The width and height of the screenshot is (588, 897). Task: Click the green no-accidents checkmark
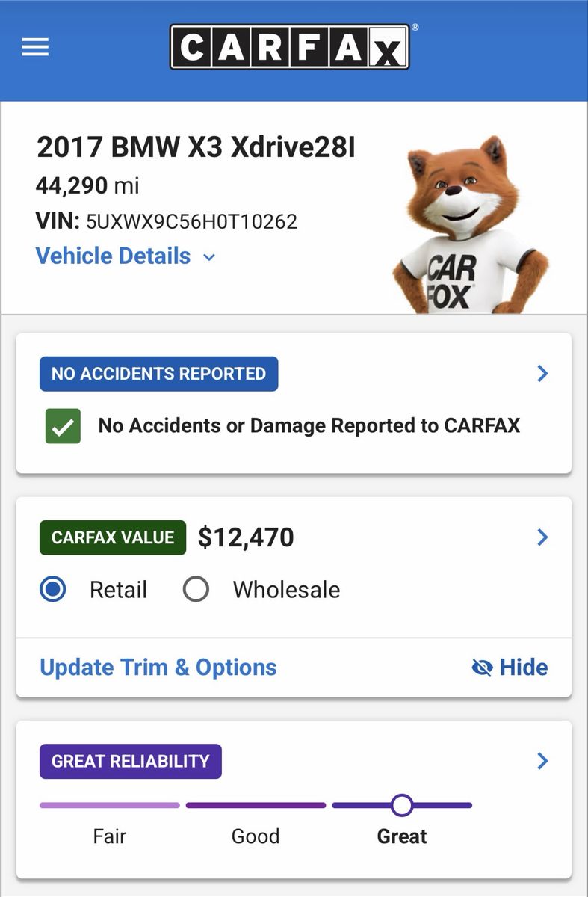pyautogui.click(x=63, y=426)
